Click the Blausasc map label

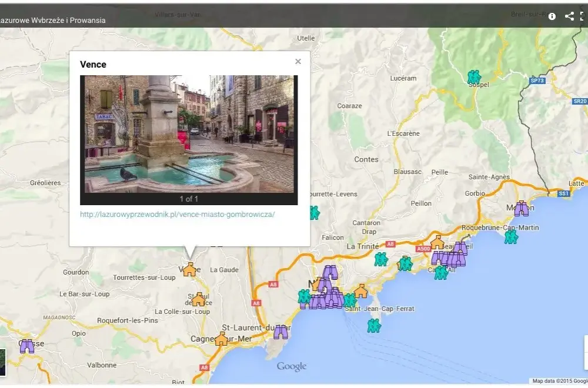pos(407,172)
